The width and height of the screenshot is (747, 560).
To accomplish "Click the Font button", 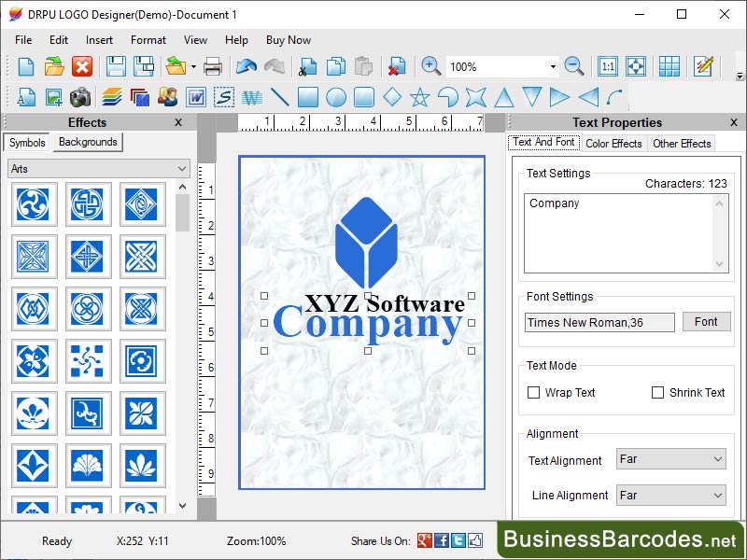I will click(x=706, y=322).
